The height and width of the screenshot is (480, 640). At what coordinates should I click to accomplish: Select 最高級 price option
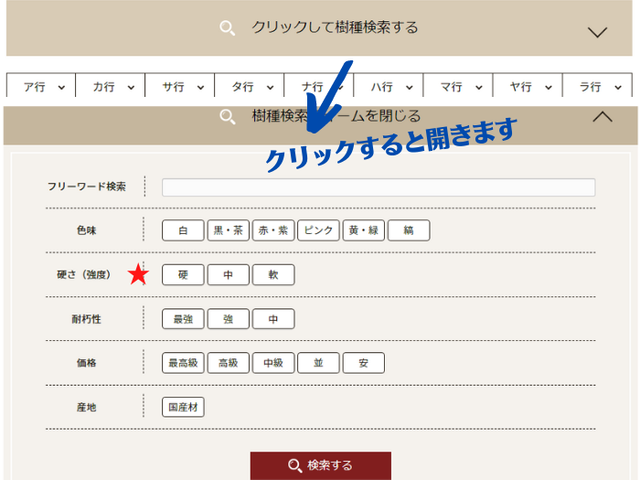coord(183,363)
